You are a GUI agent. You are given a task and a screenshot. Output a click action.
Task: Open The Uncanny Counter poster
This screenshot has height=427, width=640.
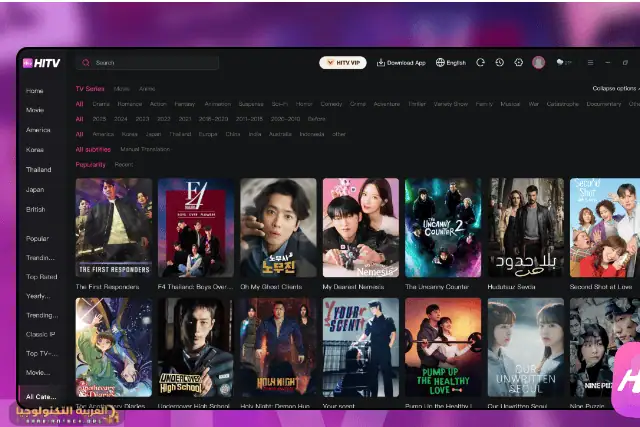(x=443, y=228)
